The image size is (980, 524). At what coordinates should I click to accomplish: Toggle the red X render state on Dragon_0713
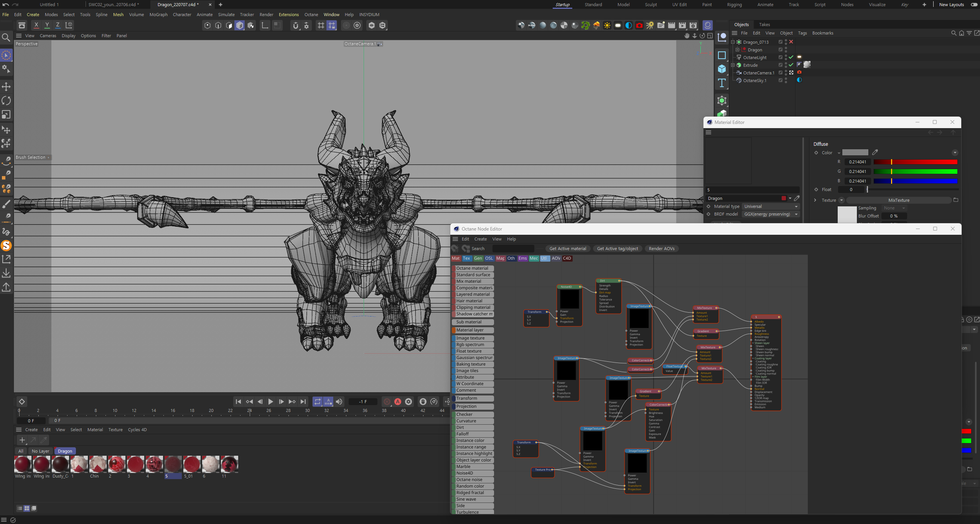point(791,42)
